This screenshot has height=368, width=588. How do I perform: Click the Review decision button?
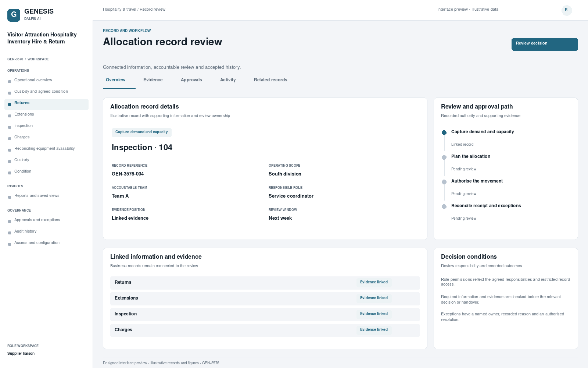click(x=544, y=44)
